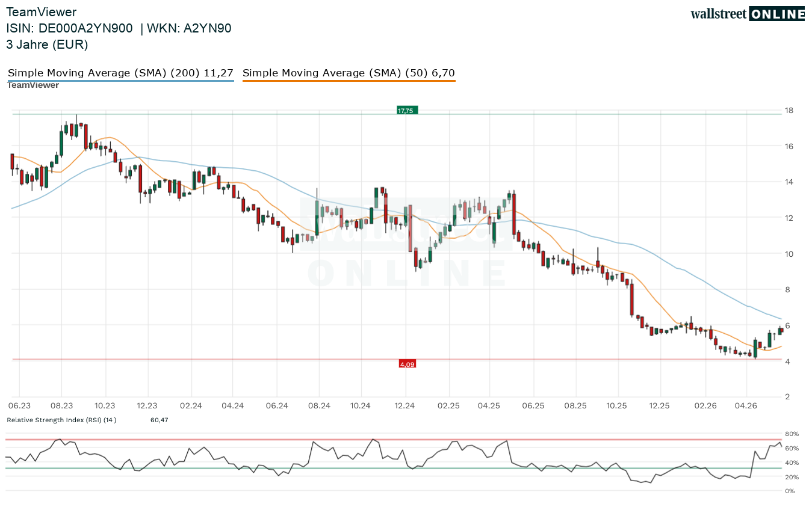812x507 pixels.
Task: Click the price axis label 12
Action: pos(789,218)
